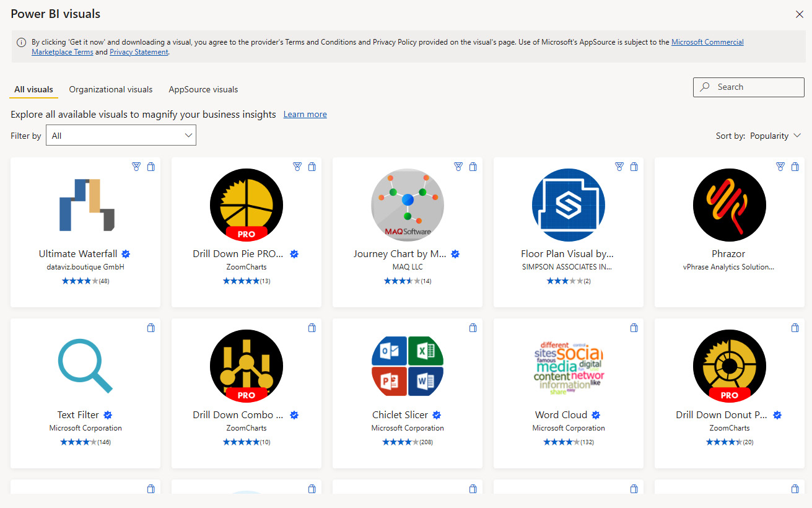This screenshot has height=508, width=812.
Task: Click the verified badge next to Chiclet Slicer
Action: [x=437, y=415]
